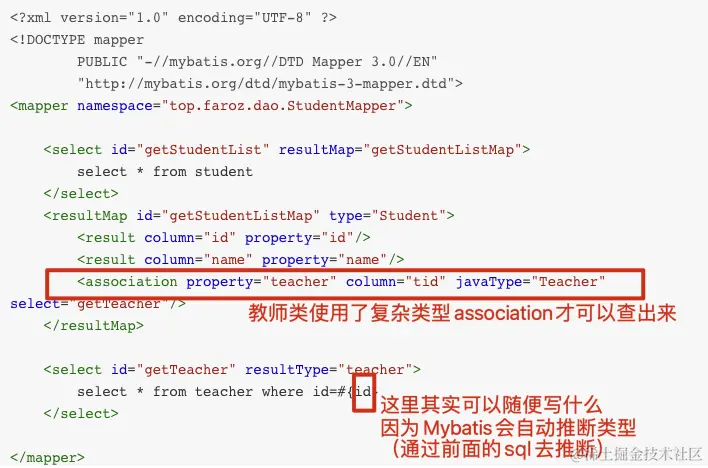Image resolution: width=708 pixels, height=468 pixels.
Task: Click the red-boxed id parameter
Action: click(x=364, y=392)
